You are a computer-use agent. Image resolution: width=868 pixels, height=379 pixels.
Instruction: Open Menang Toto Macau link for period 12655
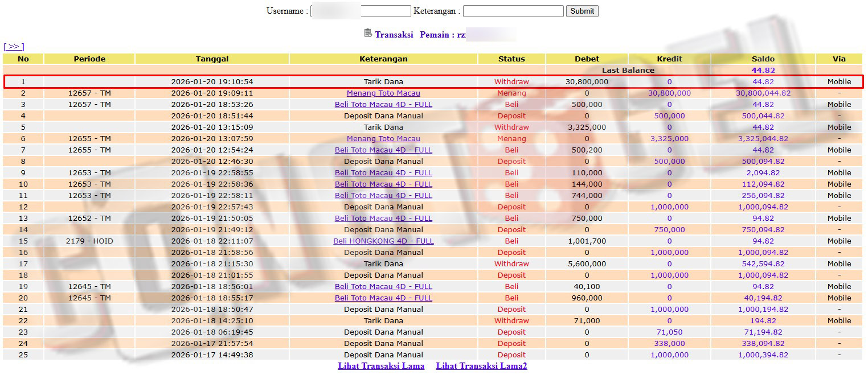(383, 139)
